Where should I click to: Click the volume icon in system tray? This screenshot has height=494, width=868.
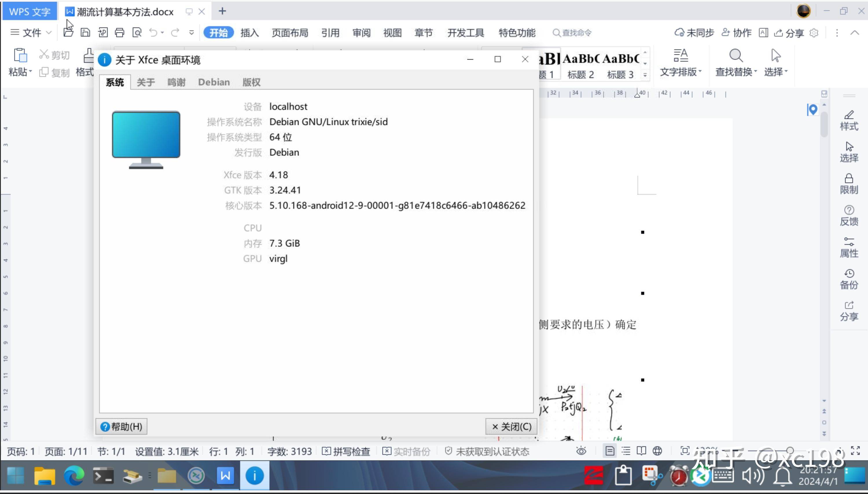(753, 476)
